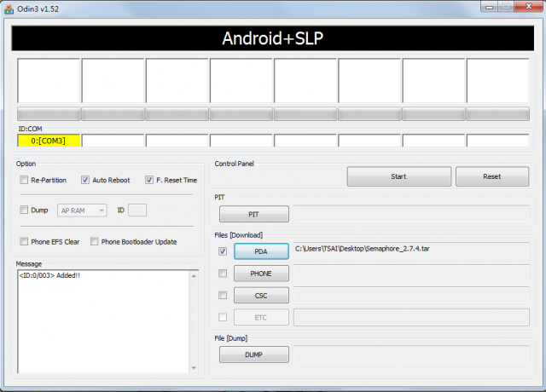
Task: Click the Message log scroll up arrow
Action: (194, 276)
